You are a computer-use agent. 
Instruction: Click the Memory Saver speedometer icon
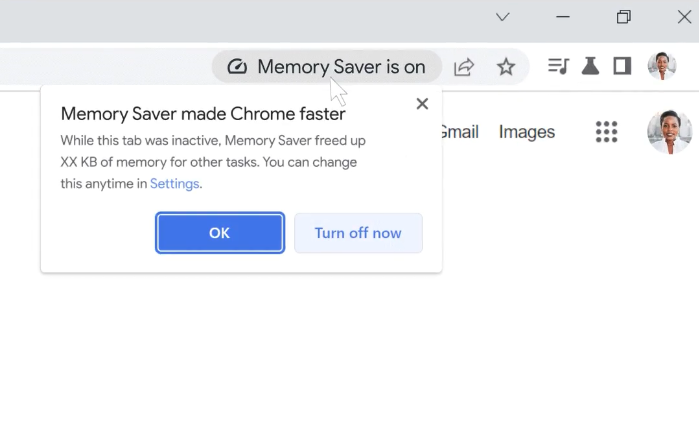tap(237, 67)
